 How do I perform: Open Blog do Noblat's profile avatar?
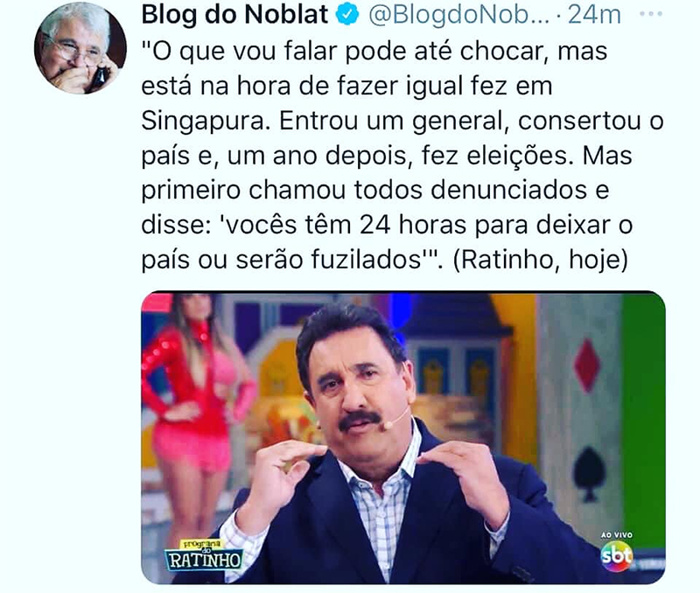click(x=80, y=47)
